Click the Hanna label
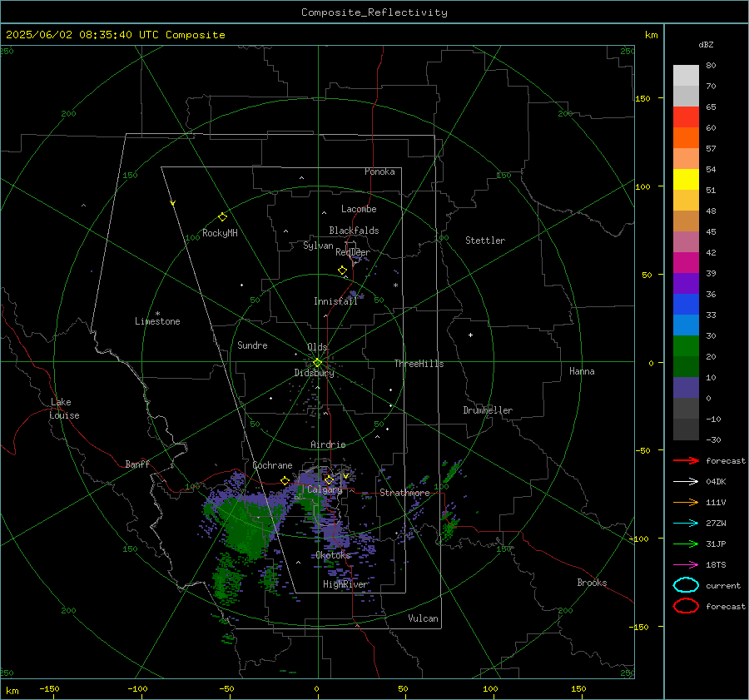This screenshot has height=700, width=749. pos(582,371)
